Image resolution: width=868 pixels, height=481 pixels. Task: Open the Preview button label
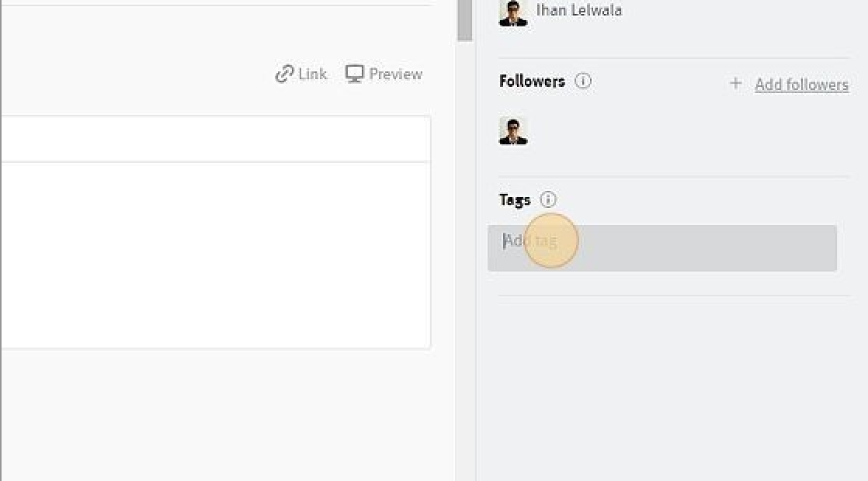pos(395,74)
